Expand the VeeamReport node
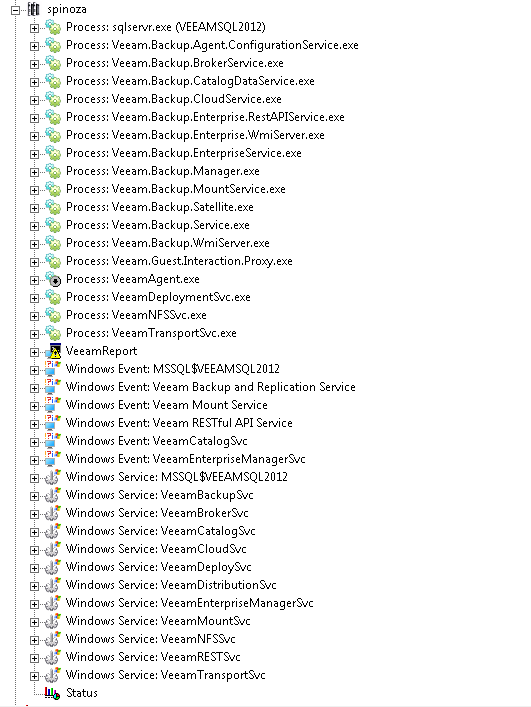The height and width of the screenshot is (707, 531). coord(34,352)
